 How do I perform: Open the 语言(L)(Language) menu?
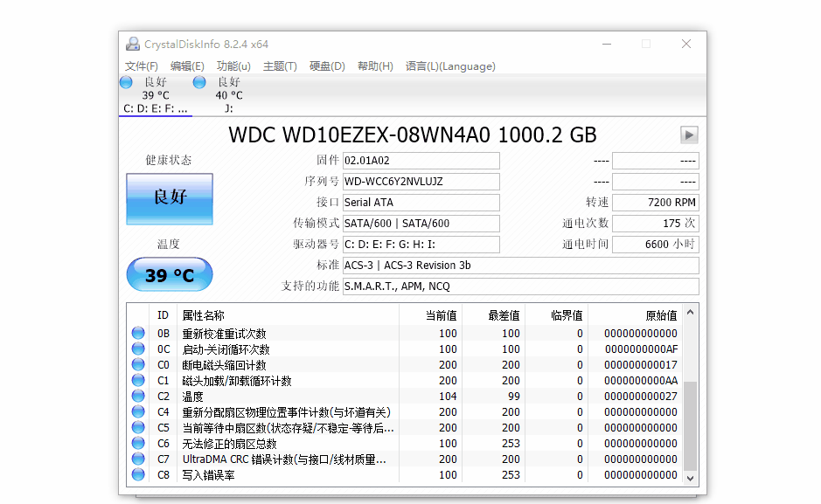(450, 66)
